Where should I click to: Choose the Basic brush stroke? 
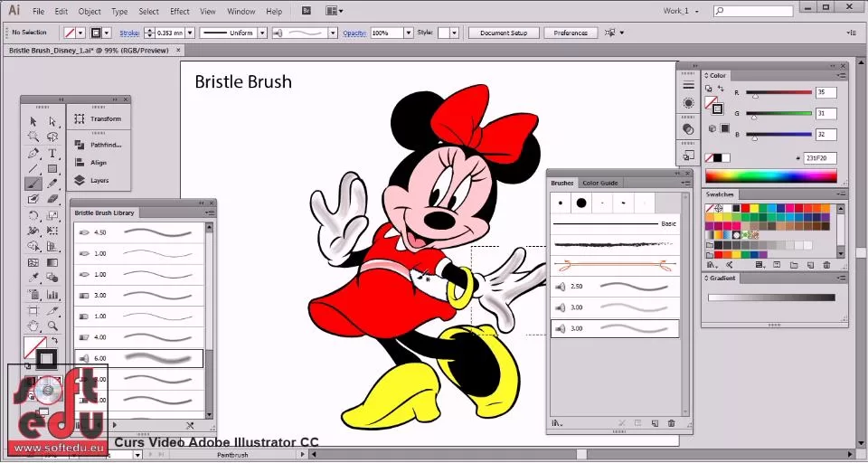tap(615, 223)
